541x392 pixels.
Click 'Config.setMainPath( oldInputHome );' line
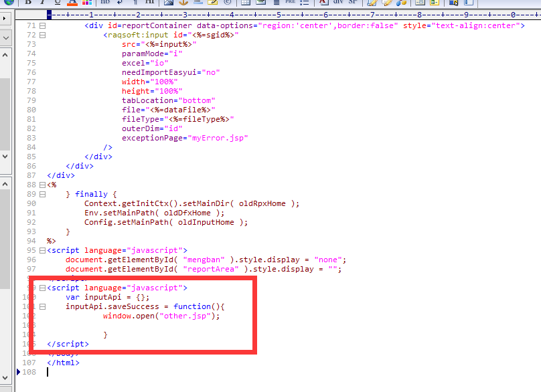[166, 222]
